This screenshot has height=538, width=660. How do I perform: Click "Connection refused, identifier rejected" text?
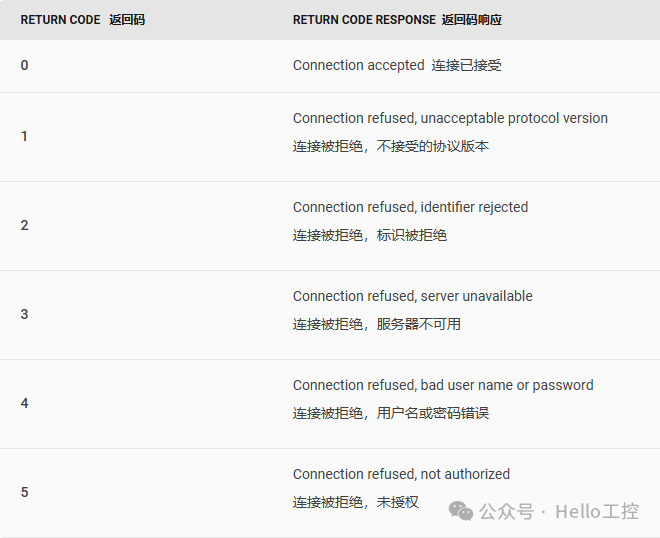pos(410,207)
